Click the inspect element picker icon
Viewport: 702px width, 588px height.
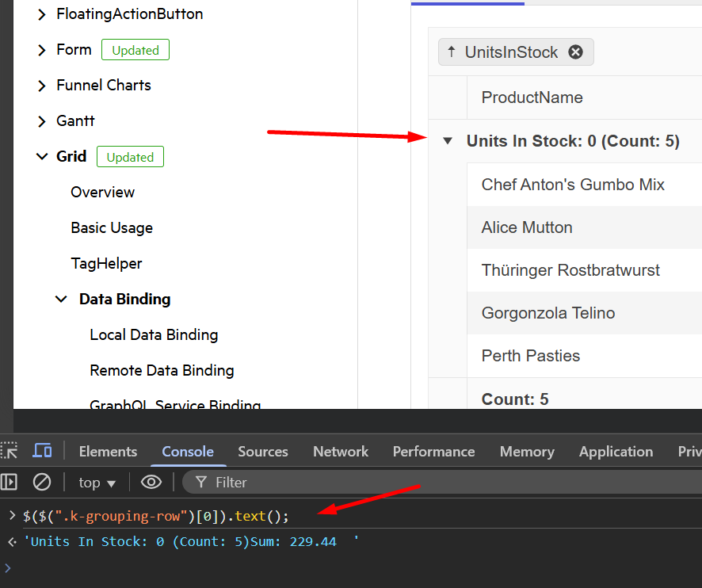pos(10,451)
